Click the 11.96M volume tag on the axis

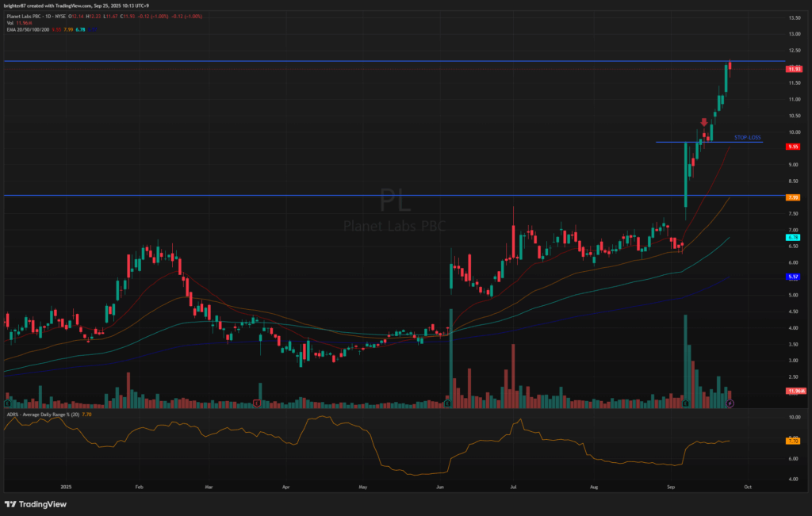pyautogui.click(x=796, y=391)
